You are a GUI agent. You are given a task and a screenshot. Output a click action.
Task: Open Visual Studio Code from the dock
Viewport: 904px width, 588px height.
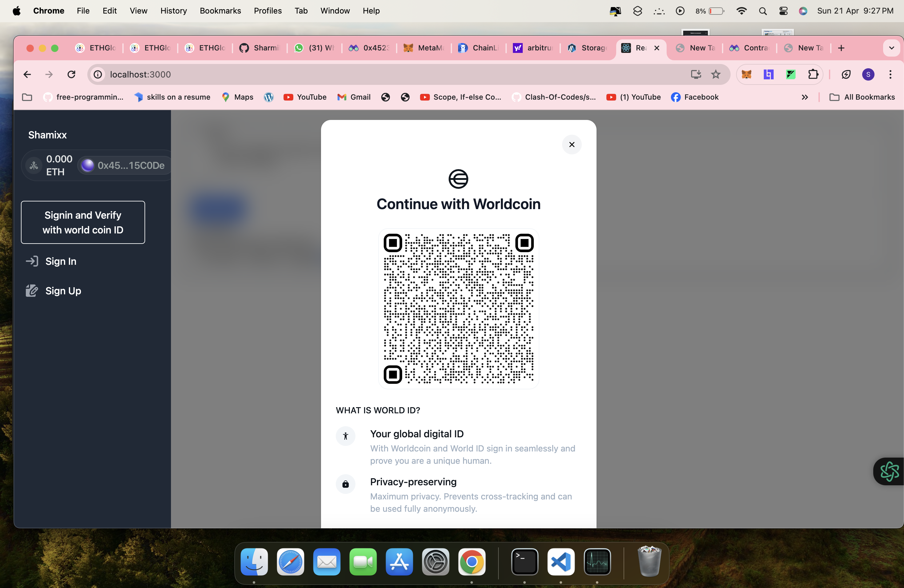pos(561,562)
